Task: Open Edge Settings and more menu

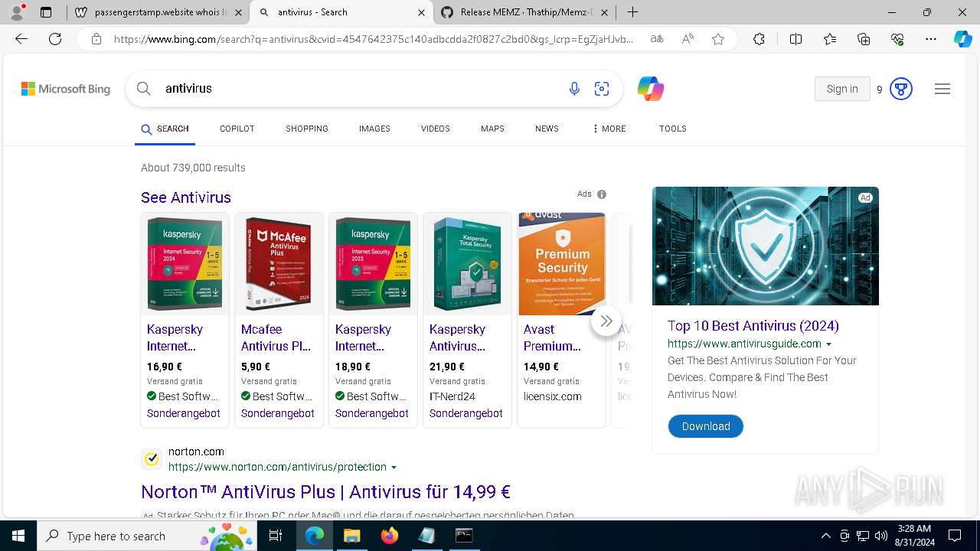Action: click(931, 39)
